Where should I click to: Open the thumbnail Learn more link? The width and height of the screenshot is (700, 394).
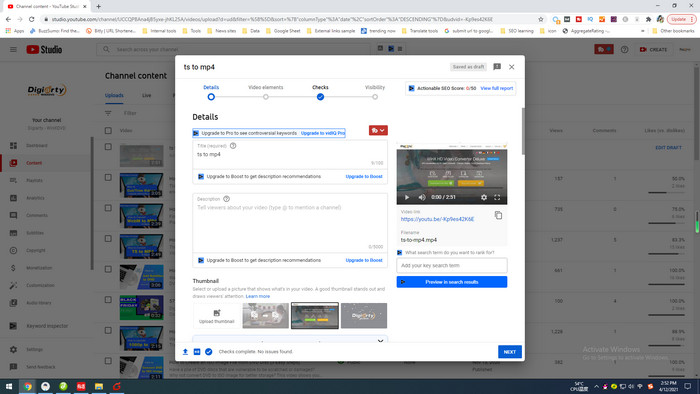tap(258, 296)
